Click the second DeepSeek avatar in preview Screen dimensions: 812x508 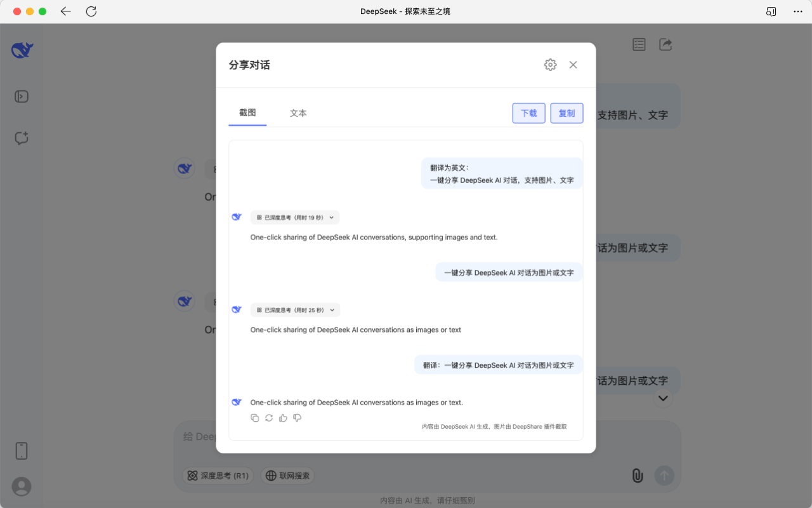237,310
